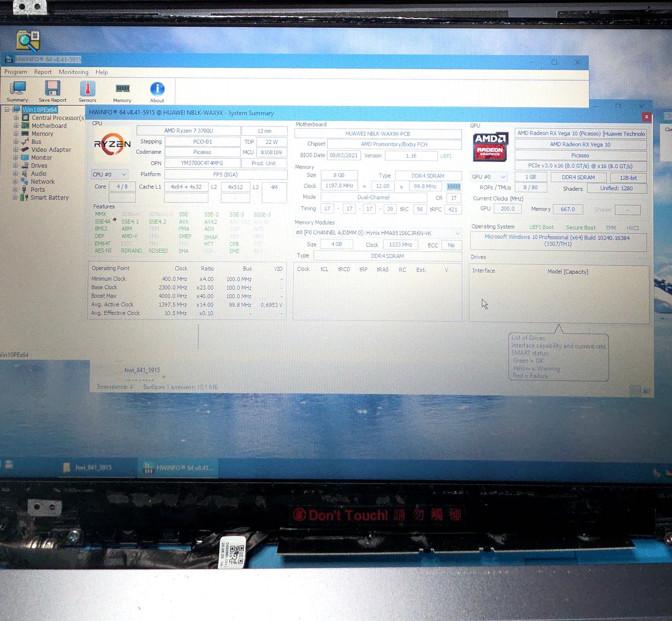This screenshot has width=672, height=621.
Task: Open the CPU #0 dropdown
Action: tap(110, 174)
